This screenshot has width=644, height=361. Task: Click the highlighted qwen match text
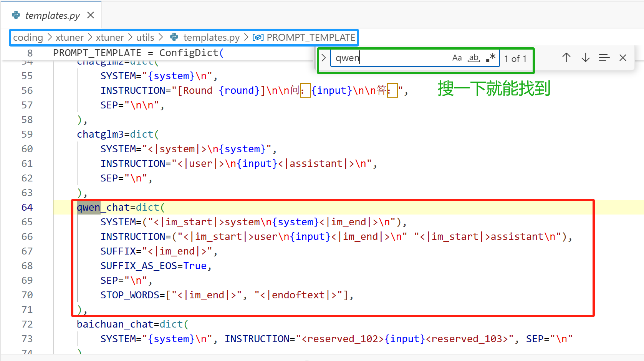pos(89,207)
